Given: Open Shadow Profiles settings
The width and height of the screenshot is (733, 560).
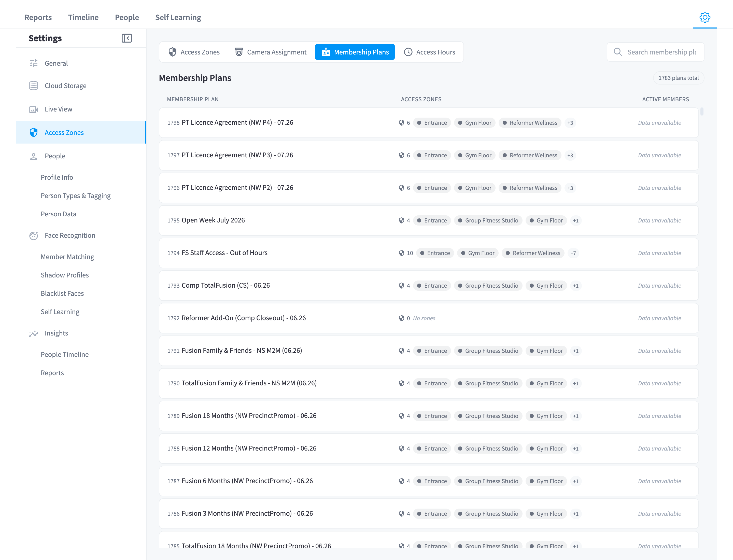Looking at the screenshot, I should [65, 275].
